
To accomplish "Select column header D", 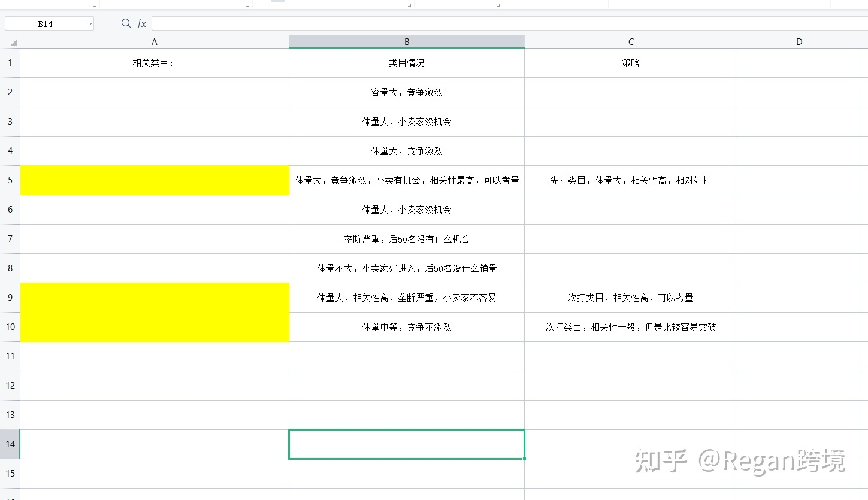I will coord(799,41).
